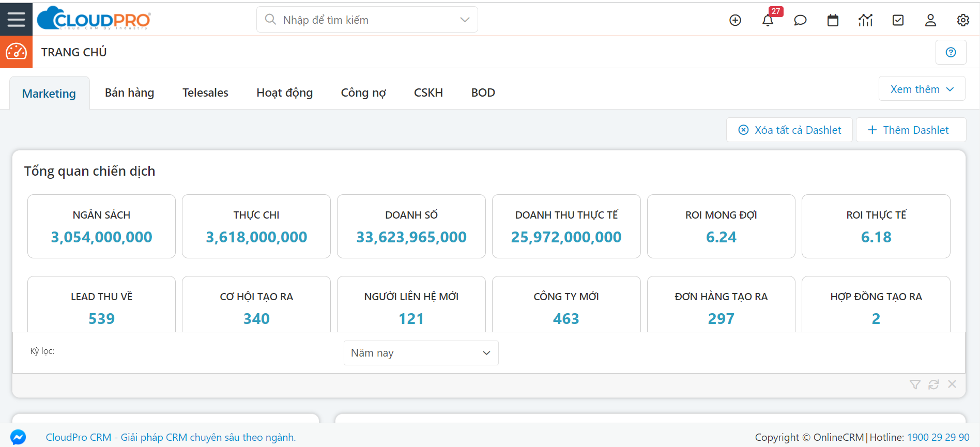Viewport: 980px width, 447px height.
Task: Click NGƯỜI LIÊN HỆ MỚI value 121
Action: 411,319
